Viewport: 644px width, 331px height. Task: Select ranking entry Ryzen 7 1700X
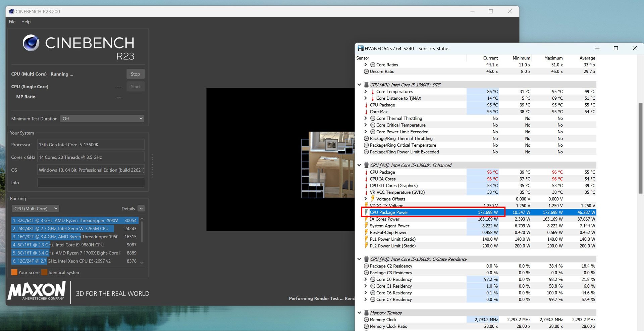pyautogui.click(x=75, y=253)
